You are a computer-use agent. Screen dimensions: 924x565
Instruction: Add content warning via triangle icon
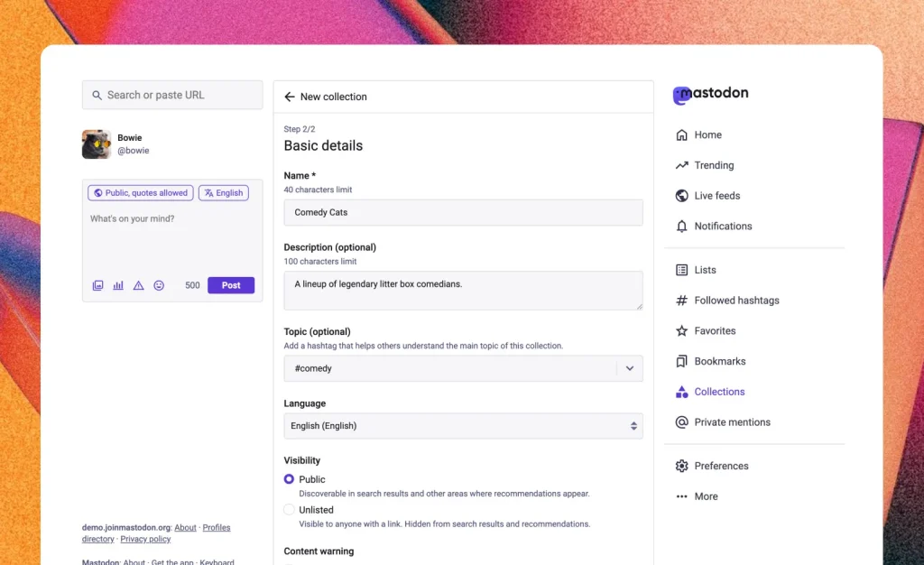(138, 285)
